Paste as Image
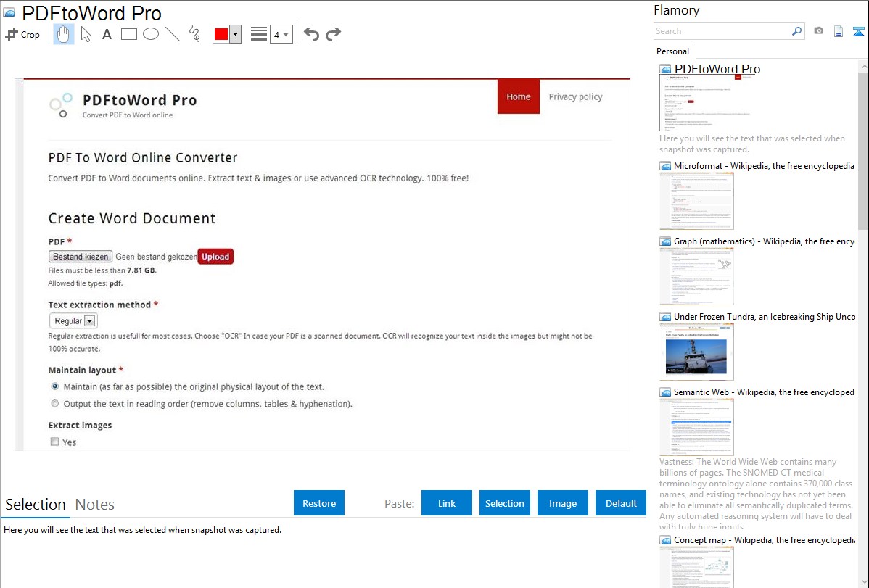 pyautogui.click(x=563, y=503)
